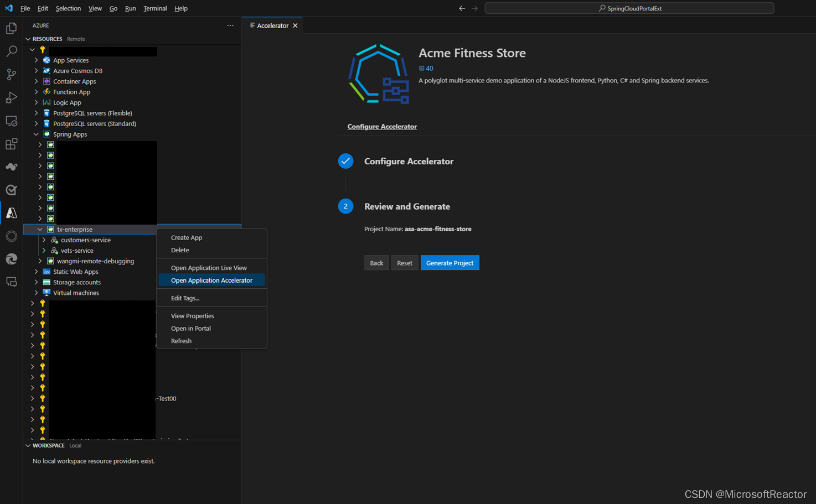Click the Static Web Apps icon
816x504 pixels.
tap(47, 272)
